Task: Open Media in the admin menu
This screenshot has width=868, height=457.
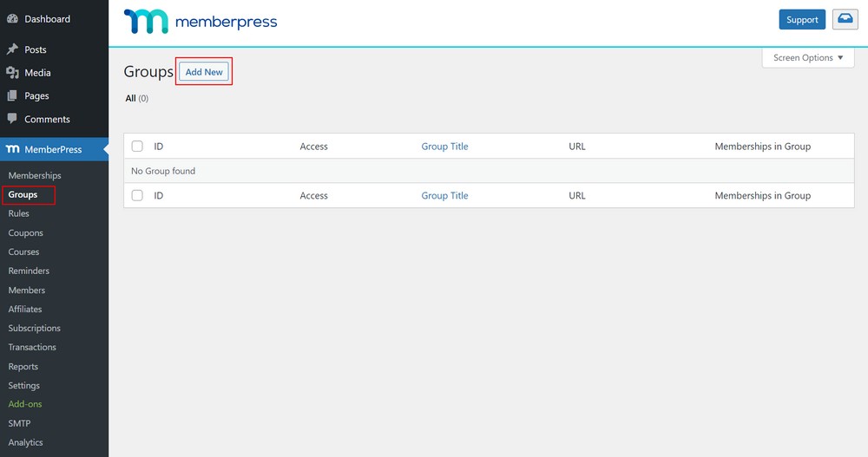Action: coord(37,73)
